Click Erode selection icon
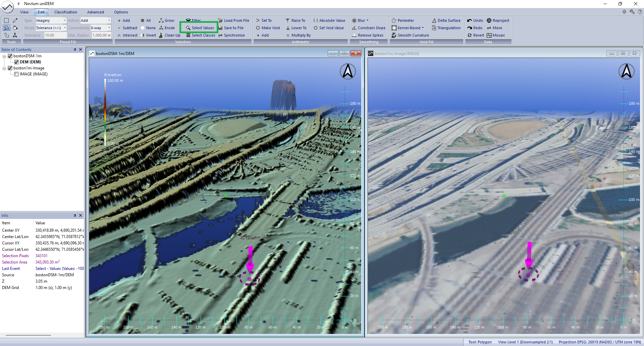 [x=161, y=28]
